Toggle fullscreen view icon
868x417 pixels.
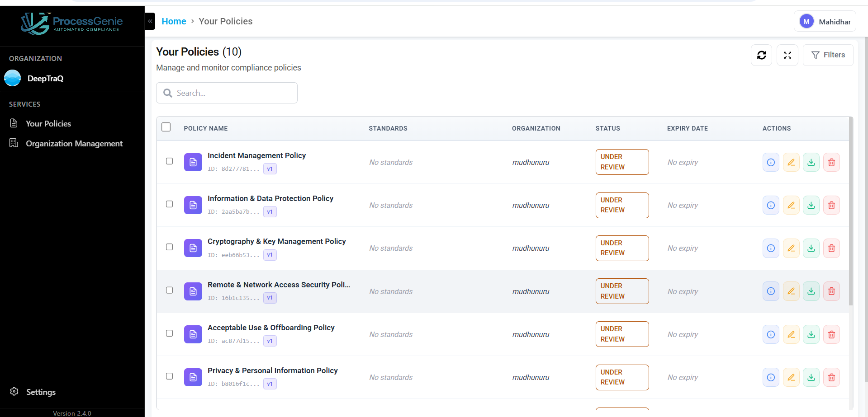click(x=787, y=55)
